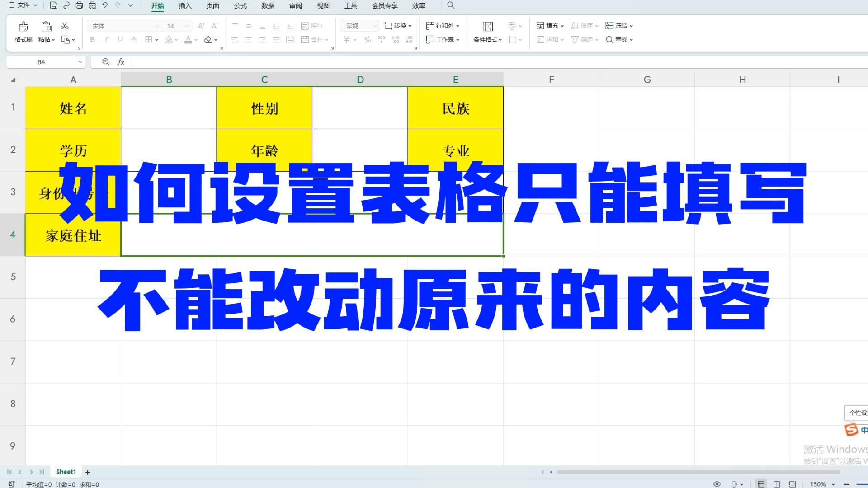The height and width of the screenshot is (488, 868).
Task: Click the fx Insert Function icon
Action: click(x=121, y=62)
